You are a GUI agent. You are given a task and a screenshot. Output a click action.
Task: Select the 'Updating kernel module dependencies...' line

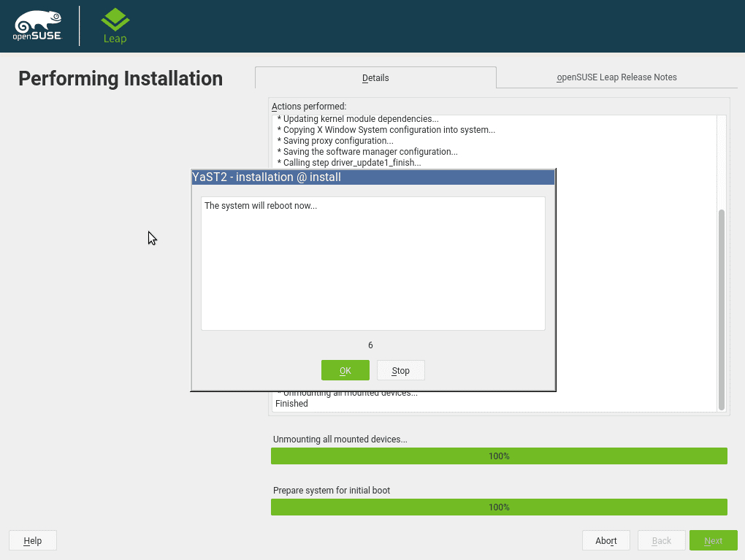[x=358, y=119]
